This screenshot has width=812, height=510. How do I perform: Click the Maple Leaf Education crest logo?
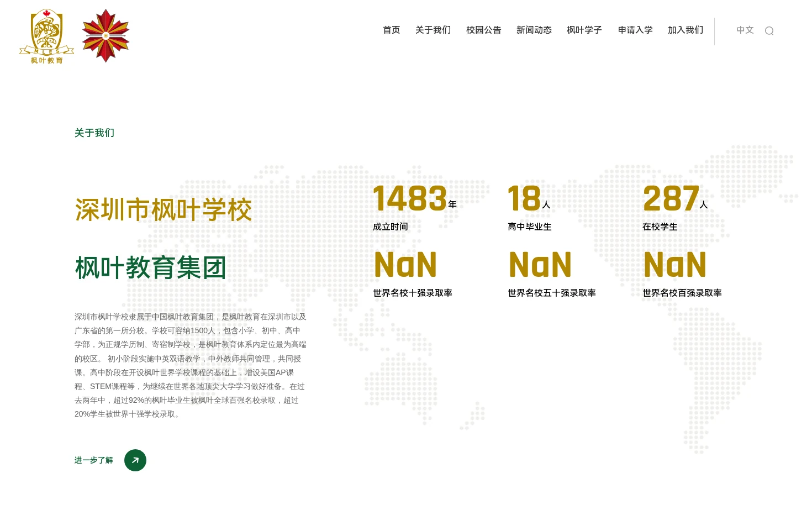coord(47,36)
